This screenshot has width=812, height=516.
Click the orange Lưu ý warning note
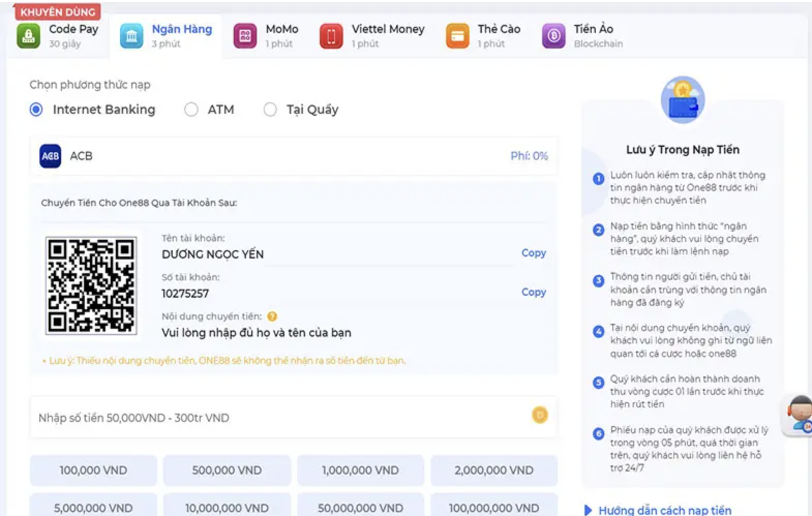[x=223, y=360]
